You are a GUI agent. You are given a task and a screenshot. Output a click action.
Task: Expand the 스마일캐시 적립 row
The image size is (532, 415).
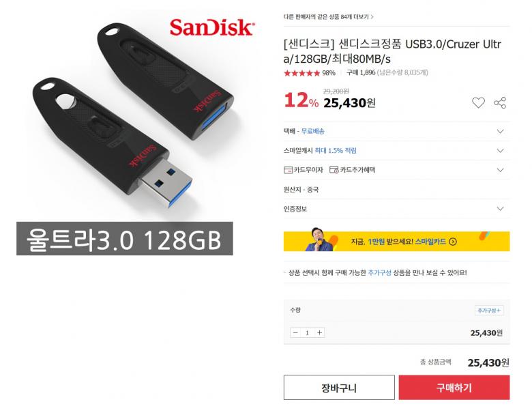[x=396, y=150]
